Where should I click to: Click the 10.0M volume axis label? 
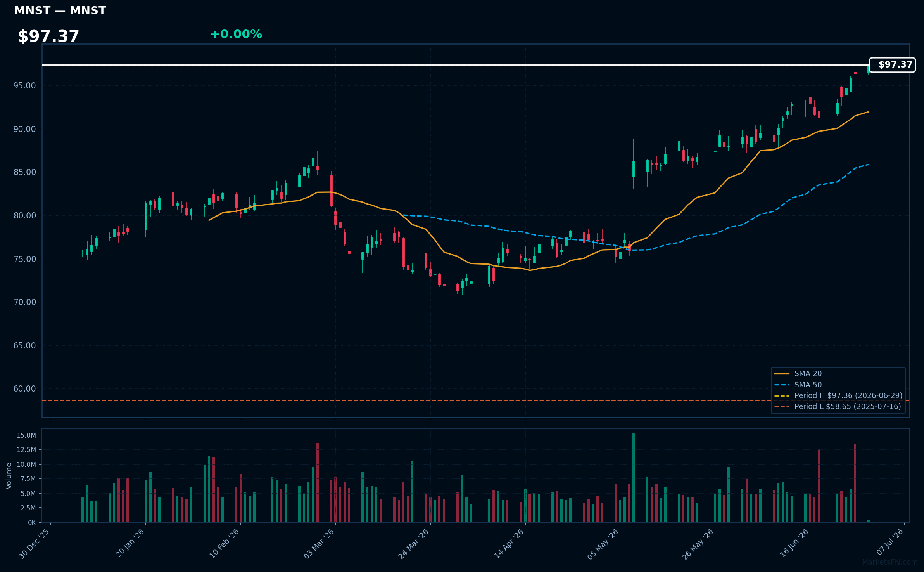[26, 465]
